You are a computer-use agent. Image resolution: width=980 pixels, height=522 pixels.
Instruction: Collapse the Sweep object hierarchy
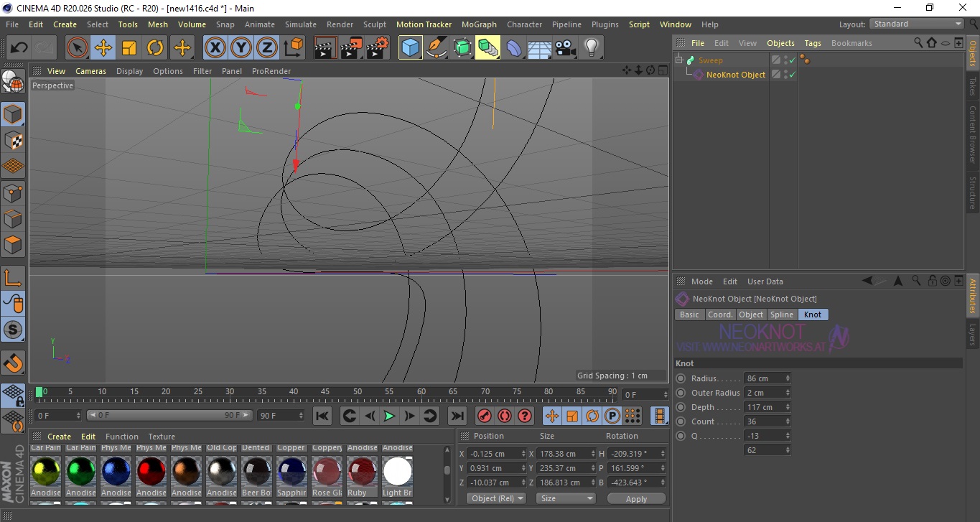(679, 60)
